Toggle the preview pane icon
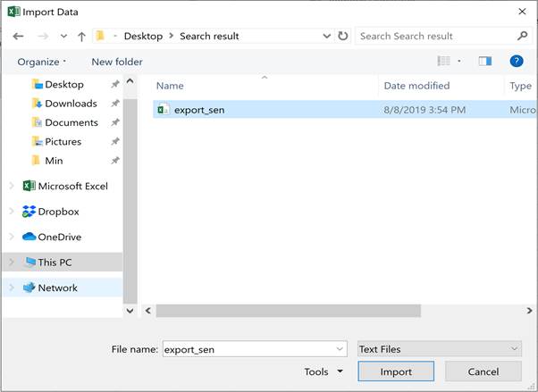This screenshot has width=538, height=392. (x=485, y=62)
